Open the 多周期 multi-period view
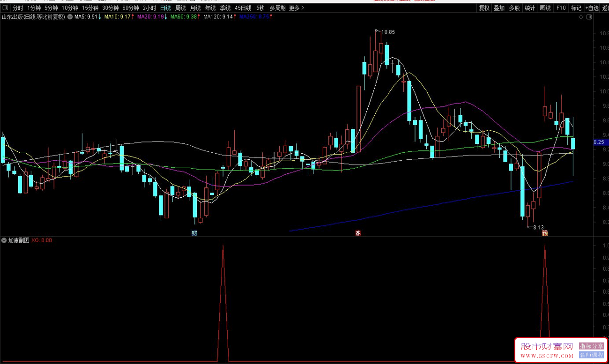 point(277,8)
